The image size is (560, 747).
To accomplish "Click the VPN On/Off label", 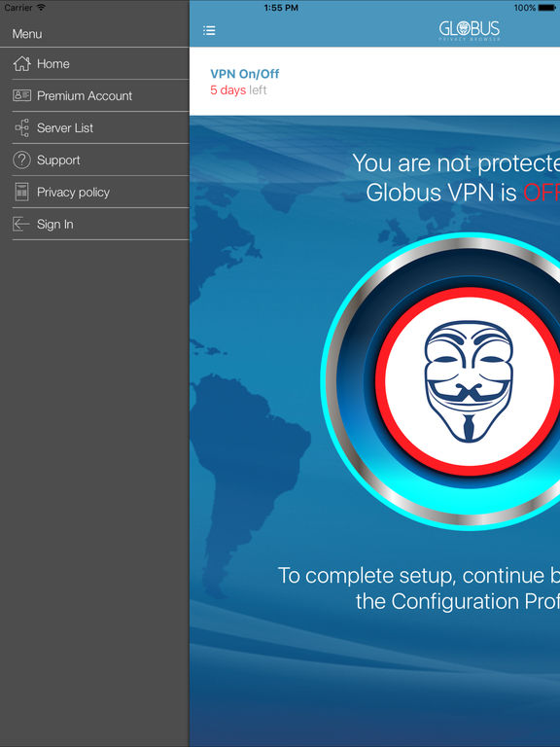I will tap(245, 74).
